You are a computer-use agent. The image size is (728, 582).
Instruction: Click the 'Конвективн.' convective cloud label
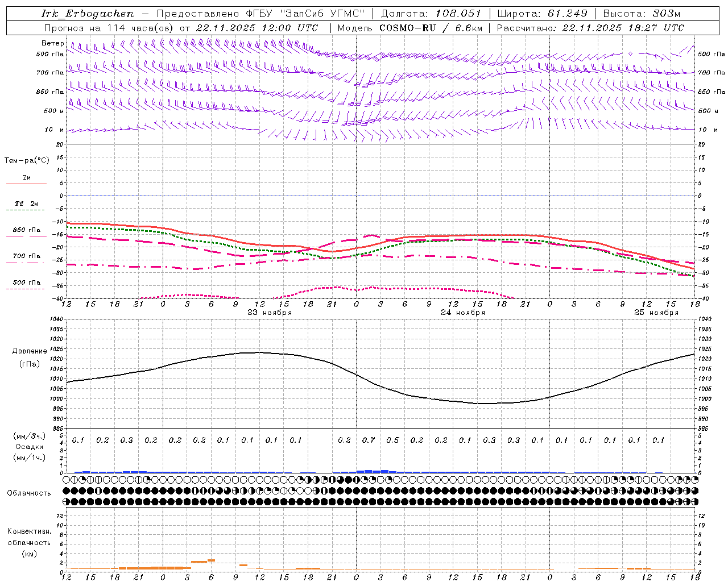[x=29, y=531]
